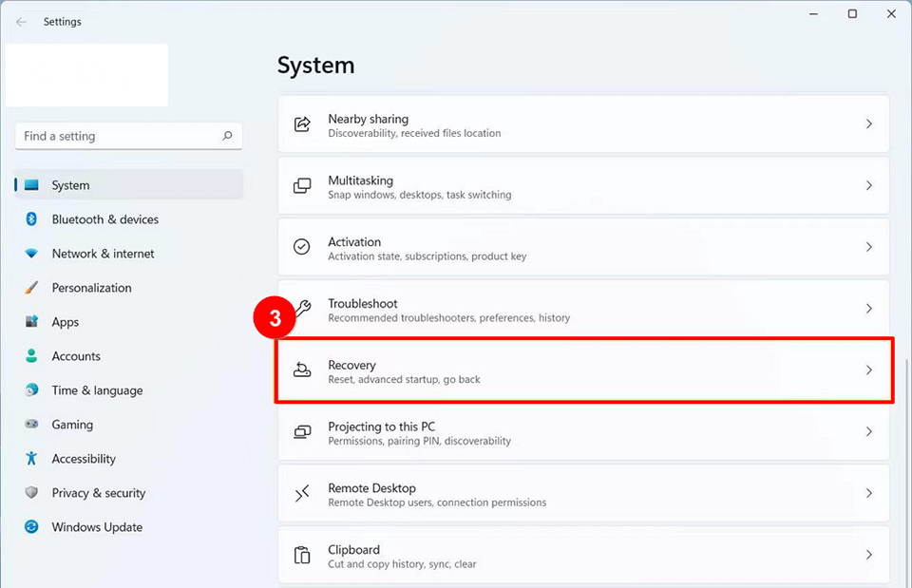Click the Projecting to this PC icon
The image size is (912, 588).
coord(302,432)
